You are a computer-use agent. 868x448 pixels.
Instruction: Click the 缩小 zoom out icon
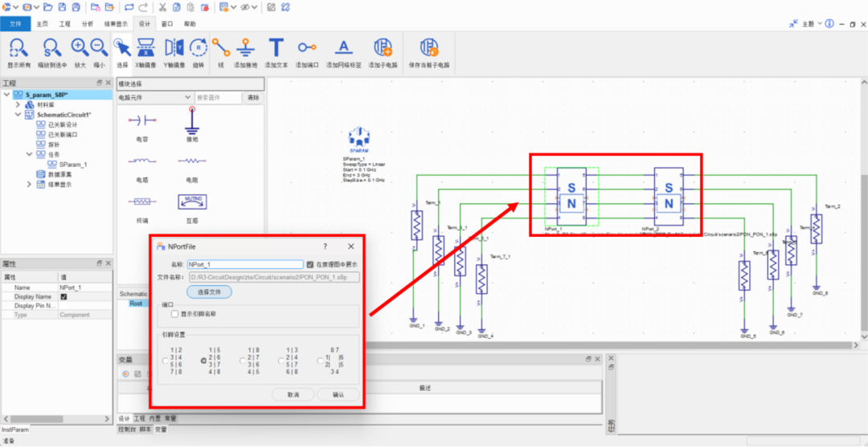99,53
